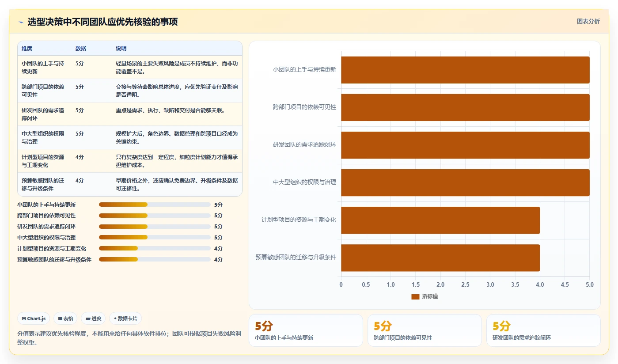Click x-axis tick value 5.0
The width and height of the screenshot is (618, 364).
tap(589, 284)
